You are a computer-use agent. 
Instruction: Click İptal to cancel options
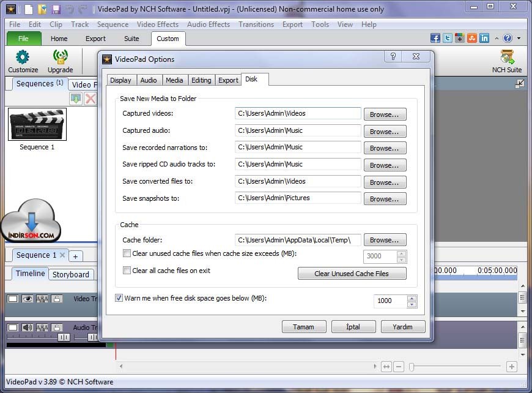(353, 327)
